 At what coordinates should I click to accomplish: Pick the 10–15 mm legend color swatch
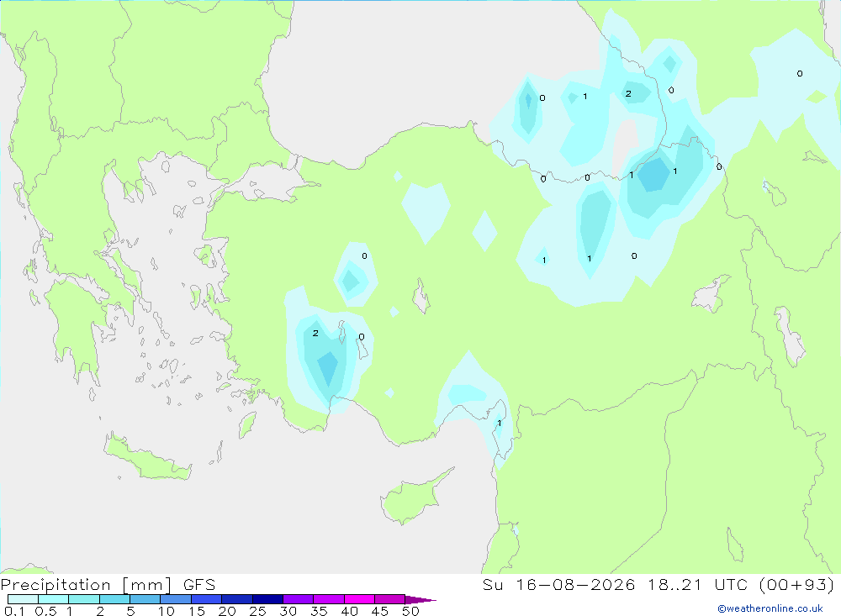coord(176,599)
